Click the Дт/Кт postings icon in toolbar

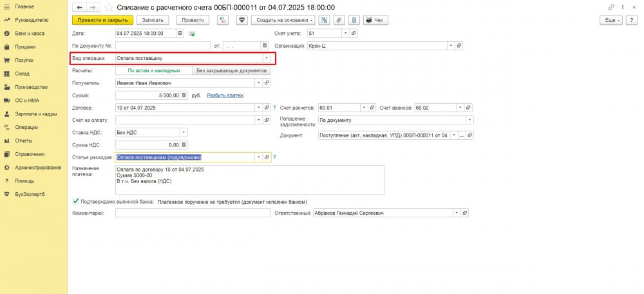pos(222,20)
